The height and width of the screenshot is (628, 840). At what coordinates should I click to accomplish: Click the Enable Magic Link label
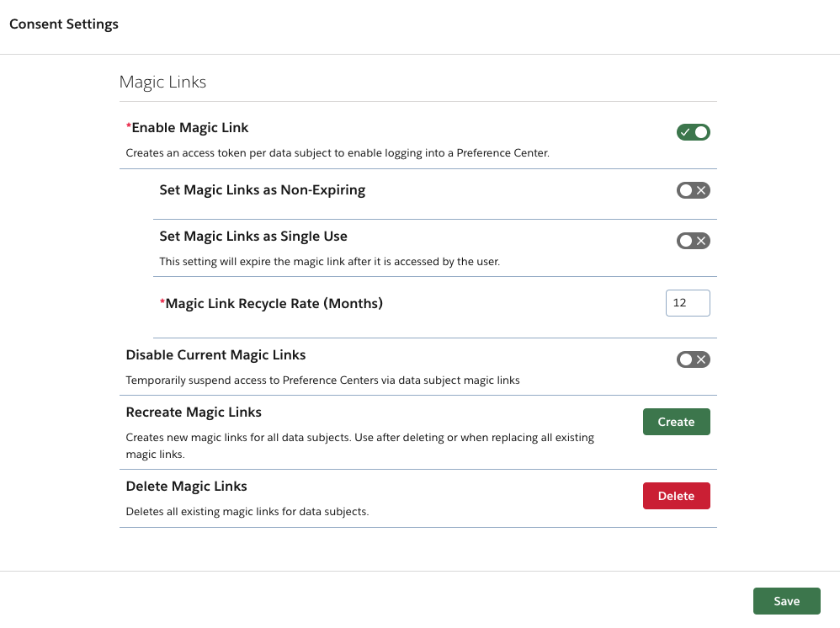coord(187,127)
